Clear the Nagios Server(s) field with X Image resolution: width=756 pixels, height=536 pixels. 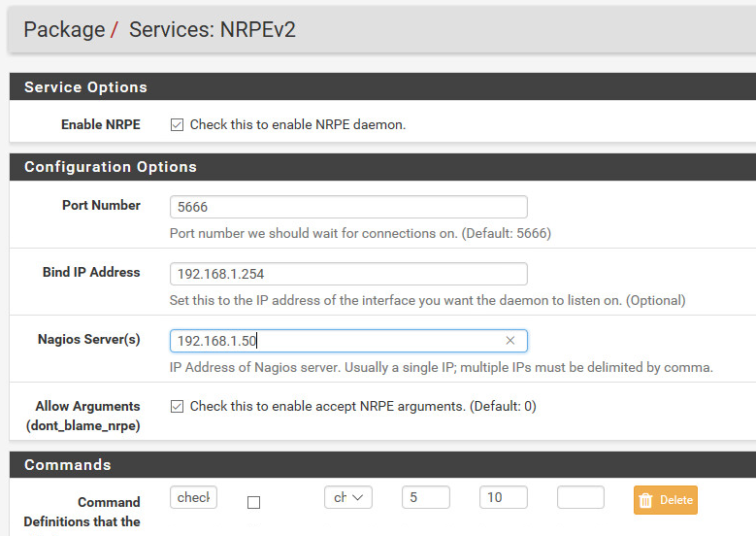coord(510,341)
